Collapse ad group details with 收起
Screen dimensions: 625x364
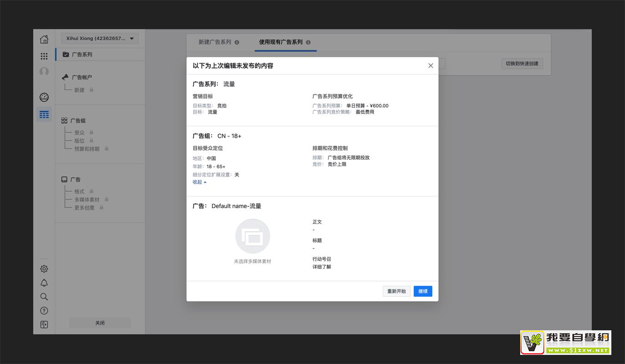click(200, 182)
